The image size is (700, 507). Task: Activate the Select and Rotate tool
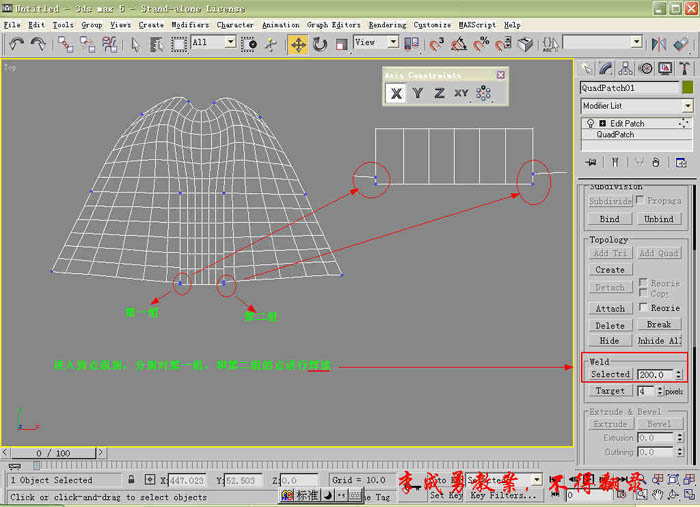(320, 44)
